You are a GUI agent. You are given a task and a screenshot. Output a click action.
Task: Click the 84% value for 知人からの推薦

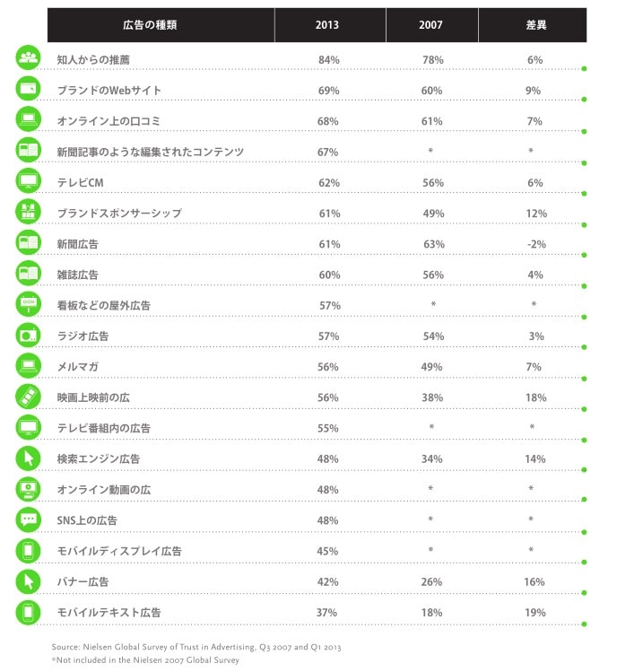pos(328,59)
